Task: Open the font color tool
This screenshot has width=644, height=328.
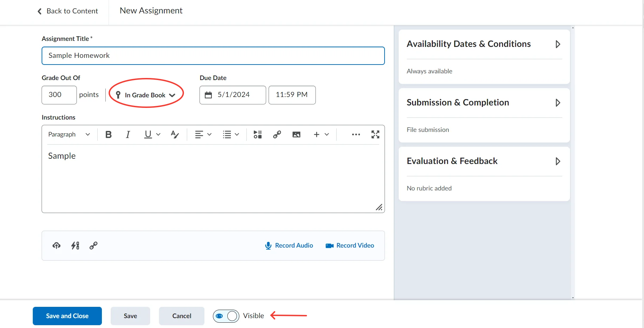Action: pyautogui.click(x=175, y=134)
